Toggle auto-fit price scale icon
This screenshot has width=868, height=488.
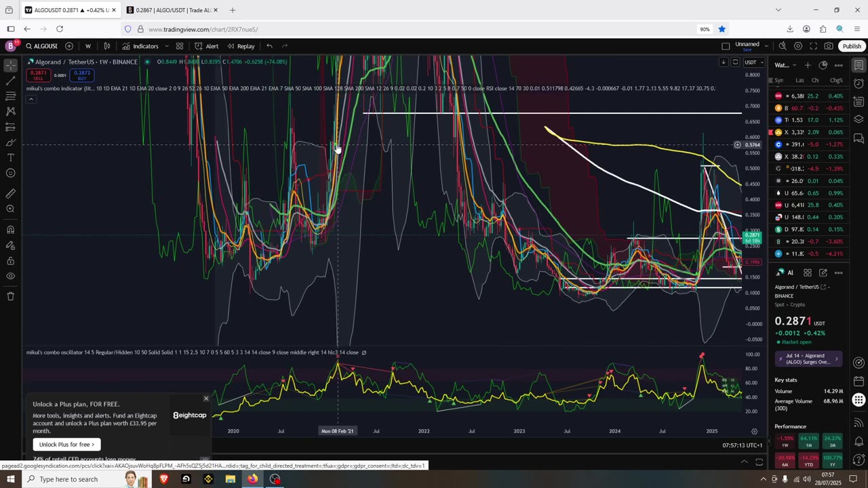(x=735, y=62)
